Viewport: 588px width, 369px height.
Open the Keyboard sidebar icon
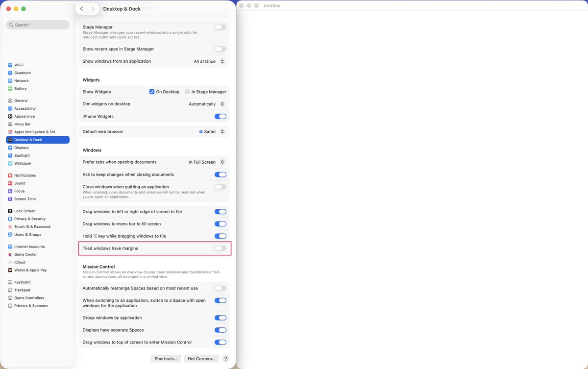click(x=10, y=282)
